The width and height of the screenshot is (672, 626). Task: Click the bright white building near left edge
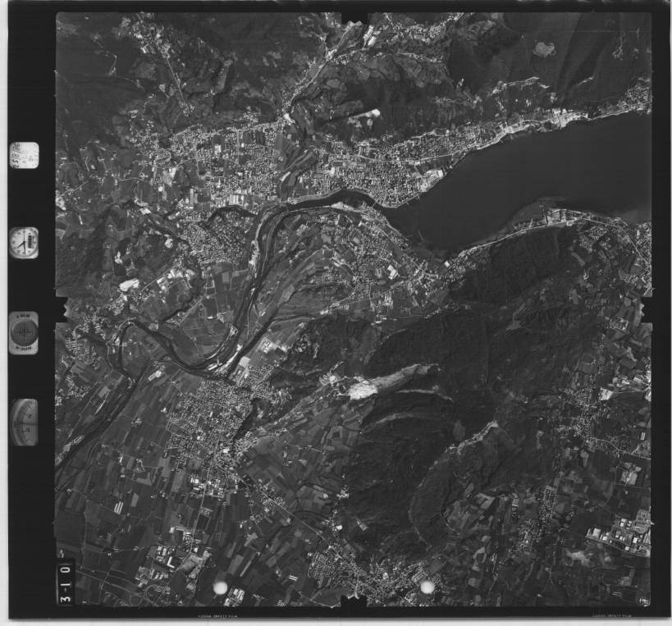tap(129, 286)
